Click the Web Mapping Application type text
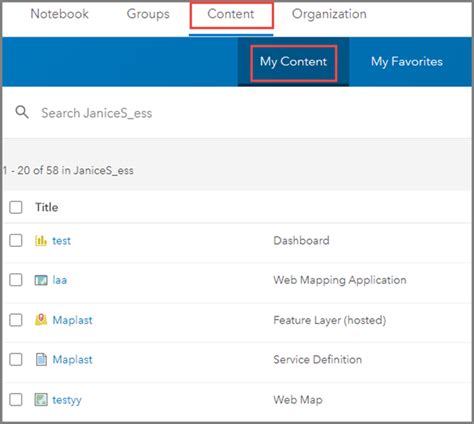The image size is (474, 424). click(x=340, y=280)
